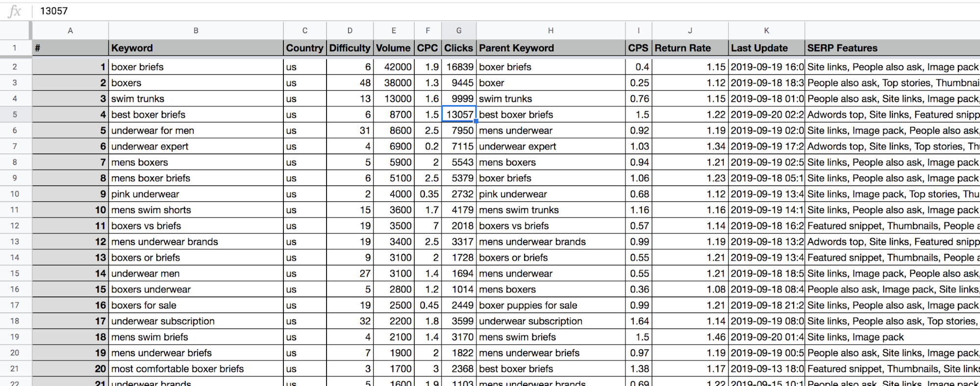Select the 'most comfortable boxer briefs' cell
This screenshot has width=980, height=386.
(196, 369)
